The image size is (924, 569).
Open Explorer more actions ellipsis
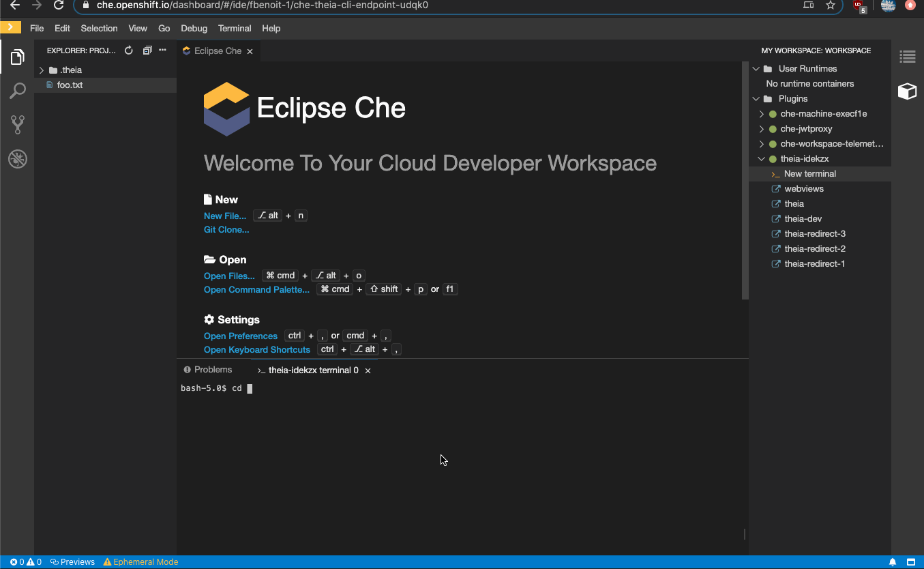coord(162,50)
